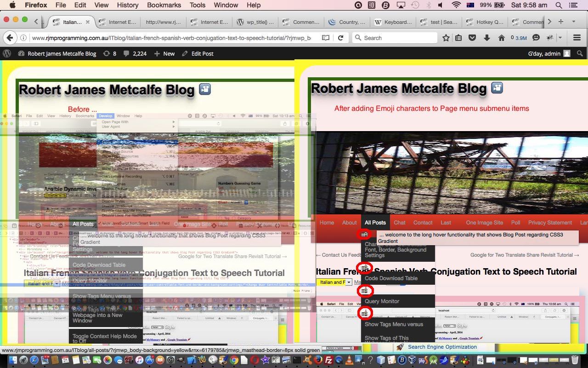Viewport: 588px width, 368px height.
Task: Open macOS Notification Center icon
Action: (x=573, y=5)
